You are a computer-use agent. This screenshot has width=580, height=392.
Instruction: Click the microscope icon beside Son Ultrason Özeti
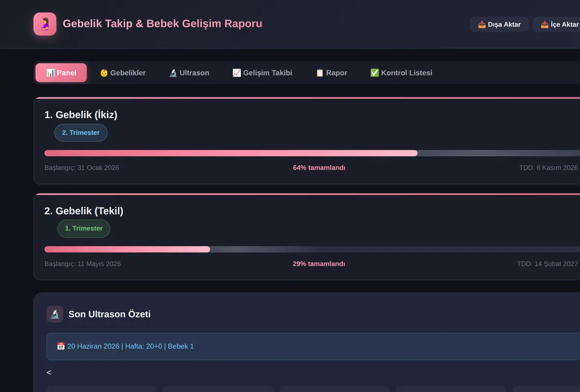[55, 314]
